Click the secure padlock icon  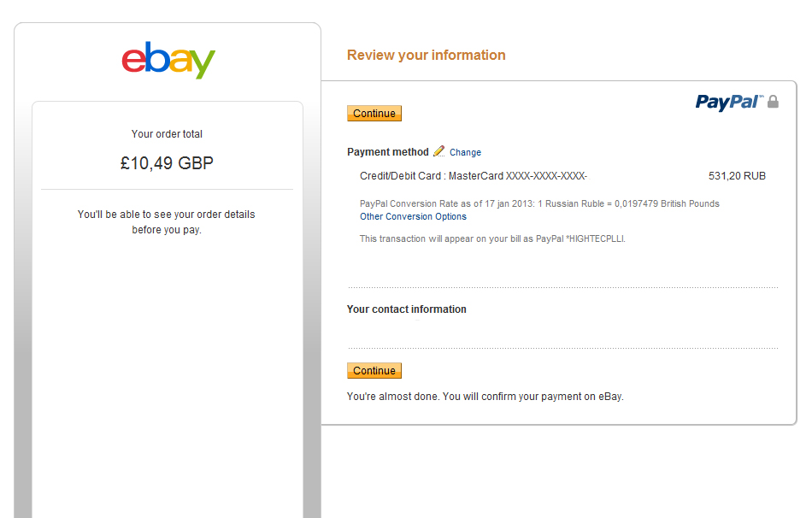click(773, 102)
